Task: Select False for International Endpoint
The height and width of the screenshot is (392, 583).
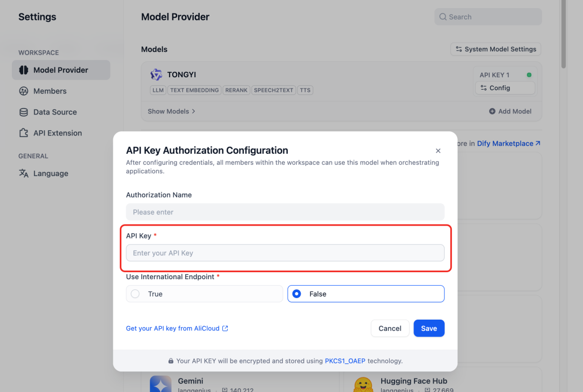Action: click(296, 294)
